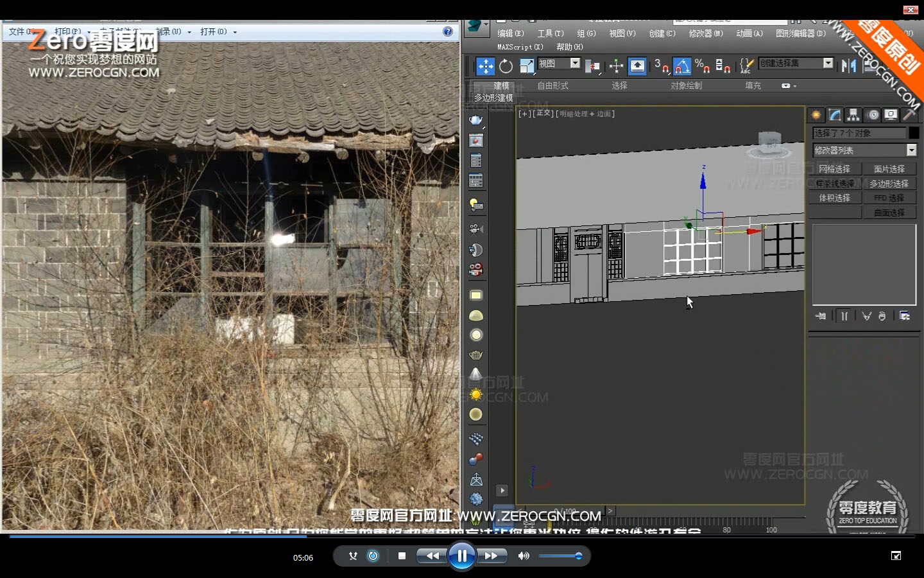Click the 选择了 7 个对象 name field
This screenshot has width=924, height=578.
coord(859,133)
